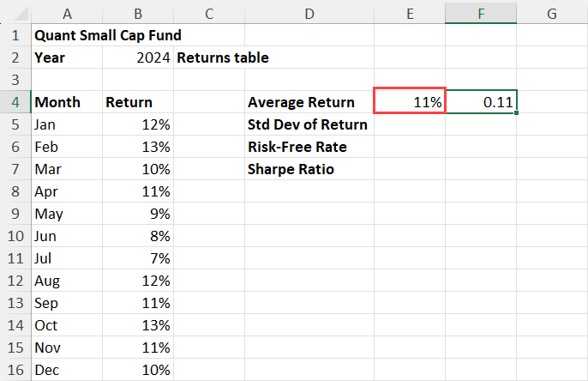Image resolution: width=588 pixels, height=381 pixels.
Task: Select Nov's return value 11%
Action: pyautogui.click(x=138, y=348)
